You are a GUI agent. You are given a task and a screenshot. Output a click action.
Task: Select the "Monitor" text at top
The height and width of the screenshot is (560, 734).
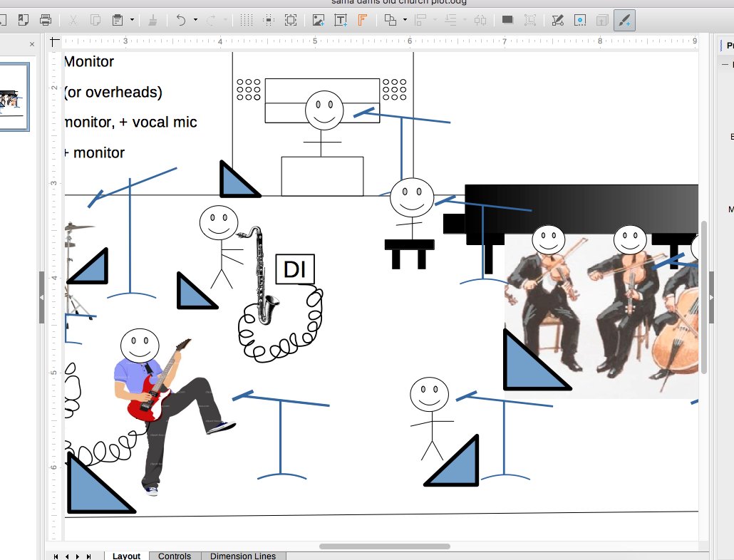[89, 61]
